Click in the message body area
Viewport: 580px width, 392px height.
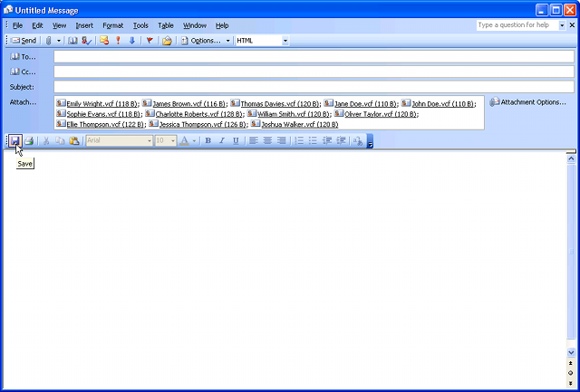pos(285,270)
